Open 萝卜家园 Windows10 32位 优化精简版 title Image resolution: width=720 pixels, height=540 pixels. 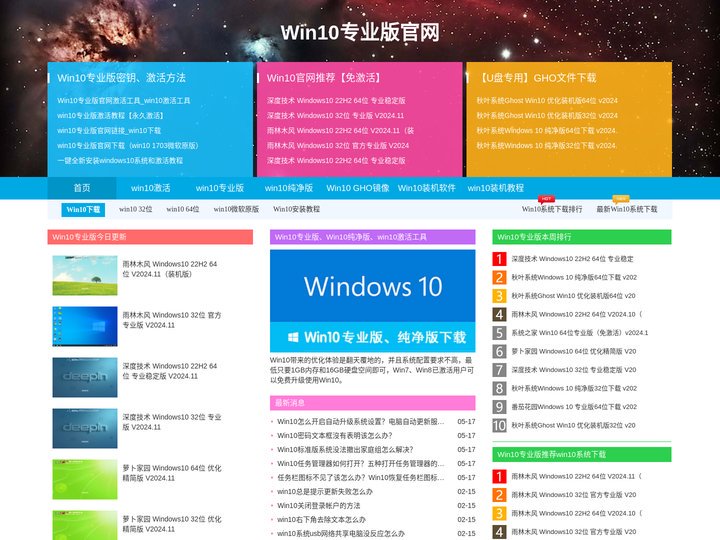(172, 524)
